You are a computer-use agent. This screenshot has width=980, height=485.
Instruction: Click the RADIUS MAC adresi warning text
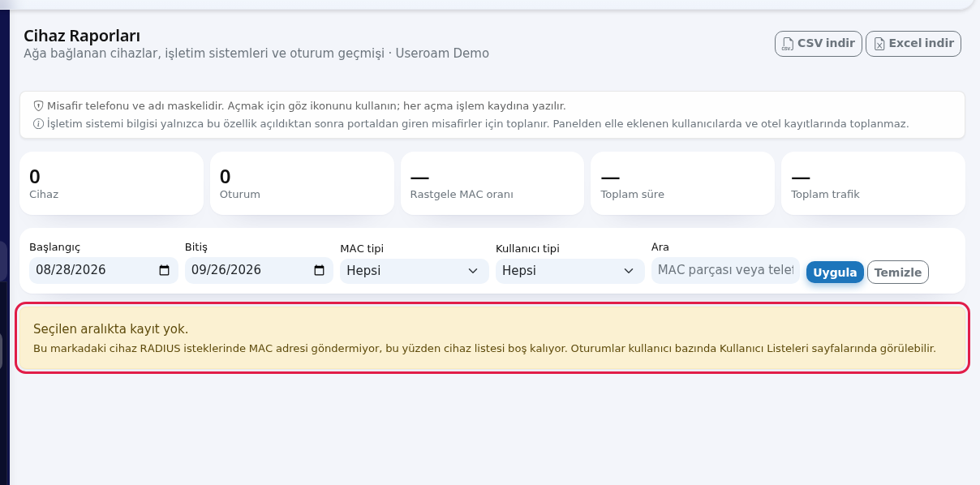click(x=484, y=349)
